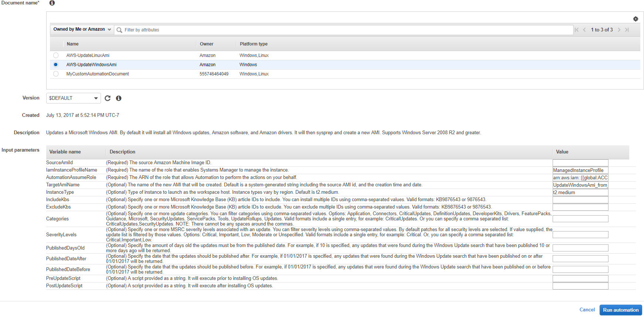Click the Value column header
The height and width of the screenshot is (318, 644).
[x=562, y=152]
